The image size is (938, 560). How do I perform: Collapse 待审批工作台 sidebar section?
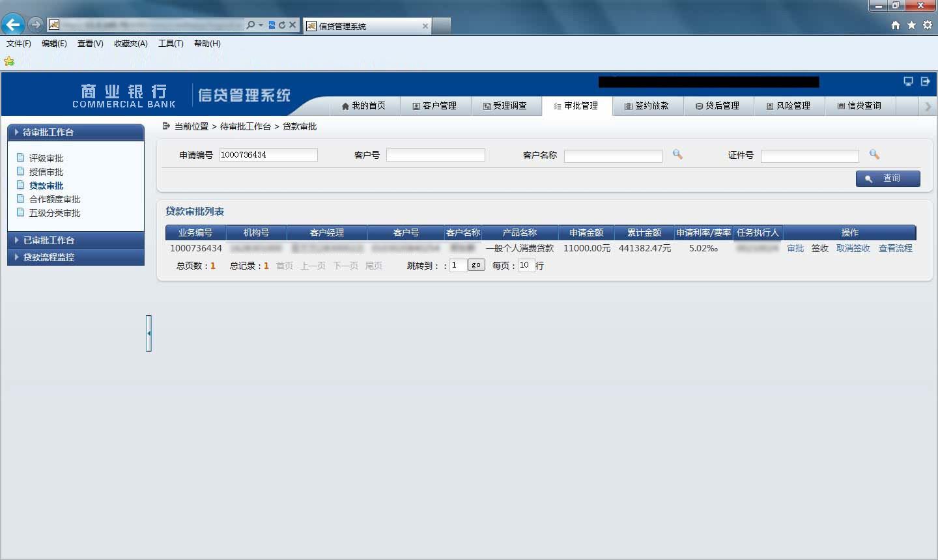click(76, 132)
